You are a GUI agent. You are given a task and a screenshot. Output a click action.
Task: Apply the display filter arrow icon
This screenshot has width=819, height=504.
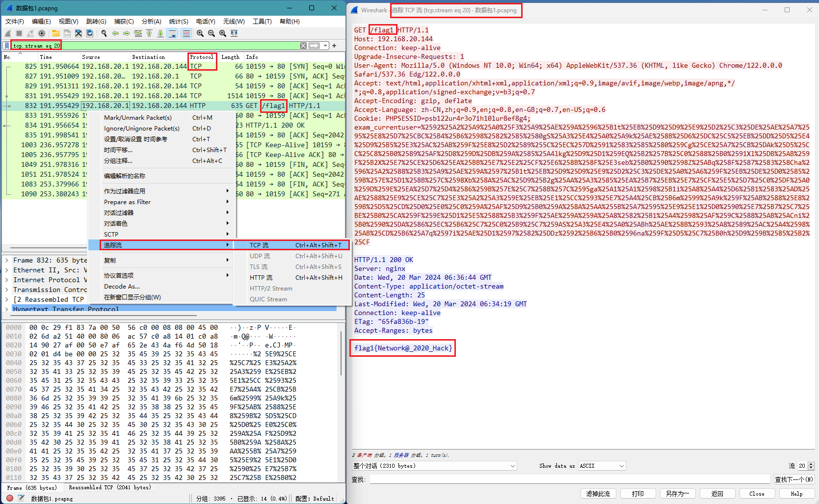click(314, 46)
